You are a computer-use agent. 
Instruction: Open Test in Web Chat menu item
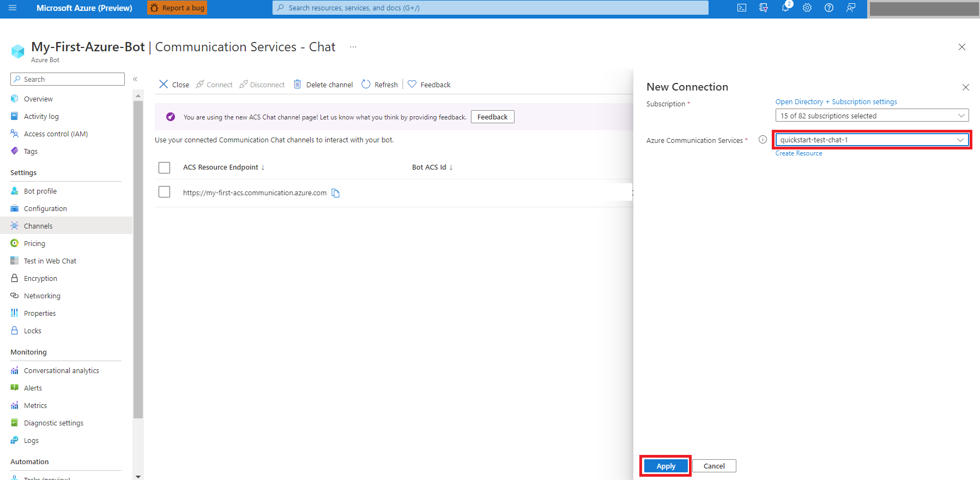click(x=50, y=261)
